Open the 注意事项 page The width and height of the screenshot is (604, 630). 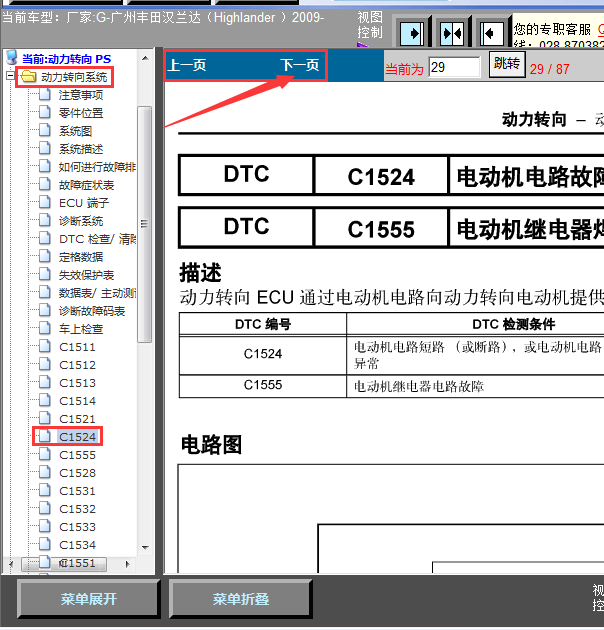(81, 95)
